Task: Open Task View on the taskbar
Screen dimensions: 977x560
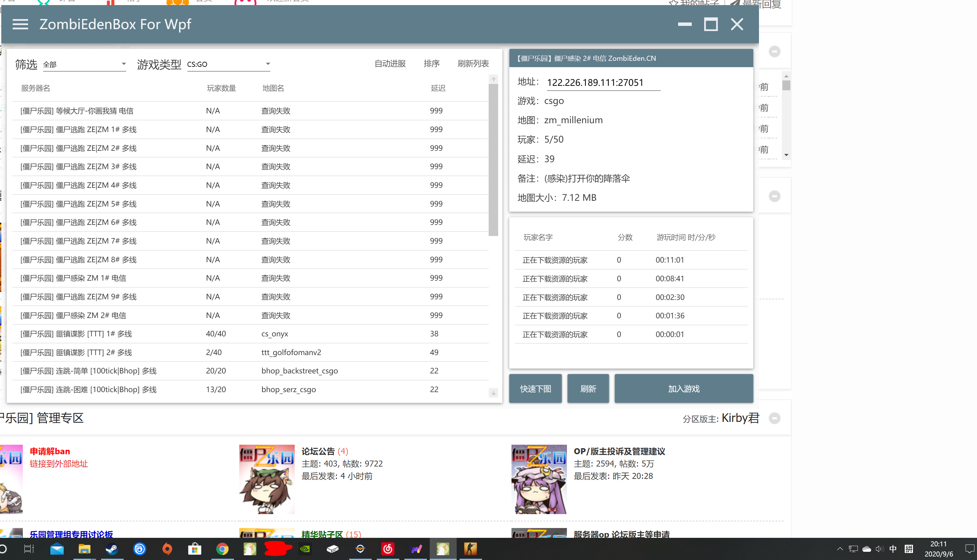Action: tap(29, 549)
